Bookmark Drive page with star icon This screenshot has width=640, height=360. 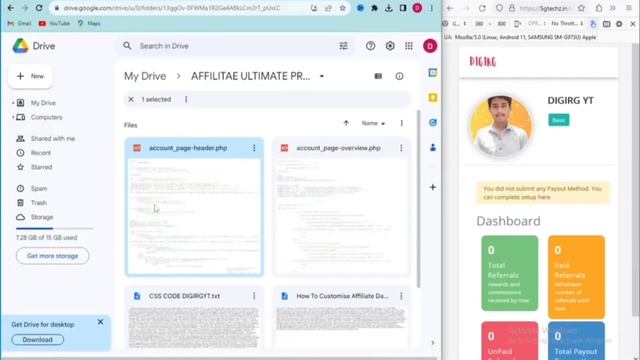tap(342, 8)
